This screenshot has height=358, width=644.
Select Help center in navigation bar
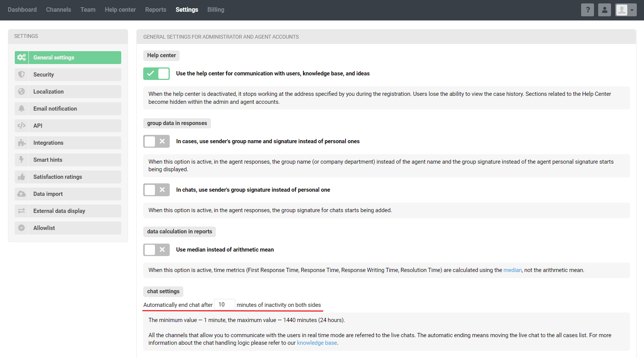(x=120, y=10)
